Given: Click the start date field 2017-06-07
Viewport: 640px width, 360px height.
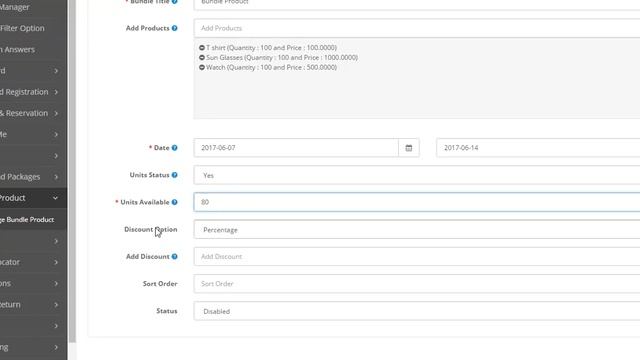Looking at the screenshot, I should point(296,148).
